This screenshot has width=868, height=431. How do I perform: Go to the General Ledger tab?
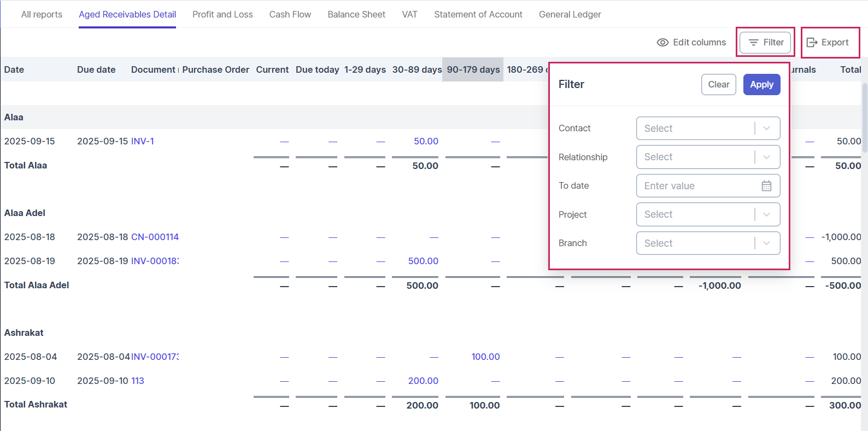tap(570, 15)
